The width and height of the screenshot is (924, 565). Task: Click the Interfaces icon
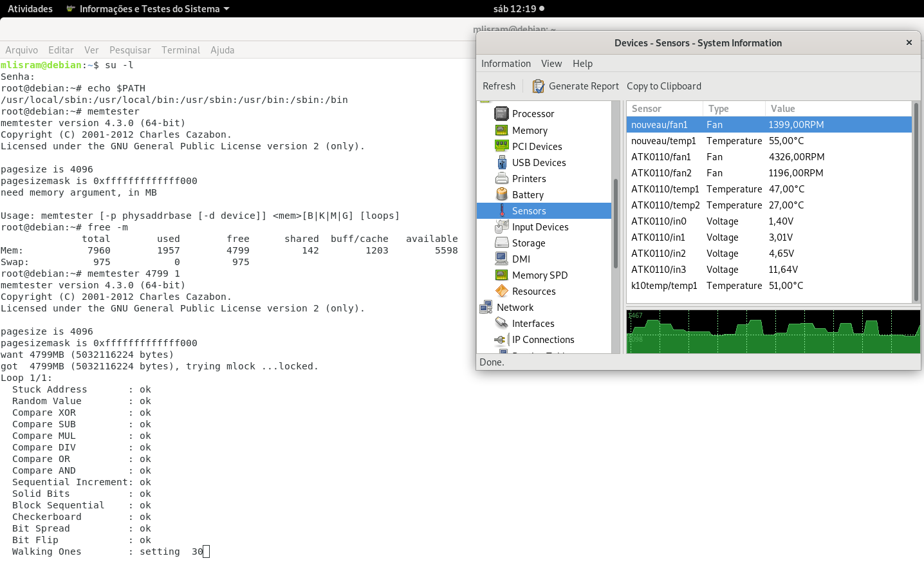tap(501, 323)
